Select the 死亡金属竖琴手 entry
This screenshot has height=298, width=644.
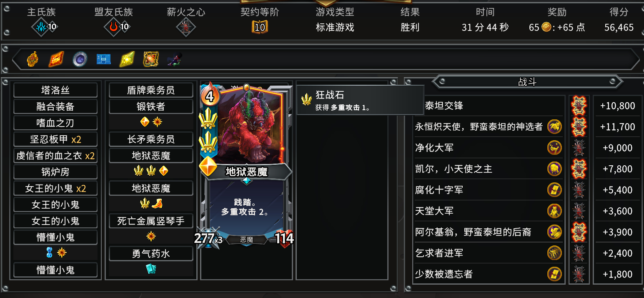[x=151, y=221]
